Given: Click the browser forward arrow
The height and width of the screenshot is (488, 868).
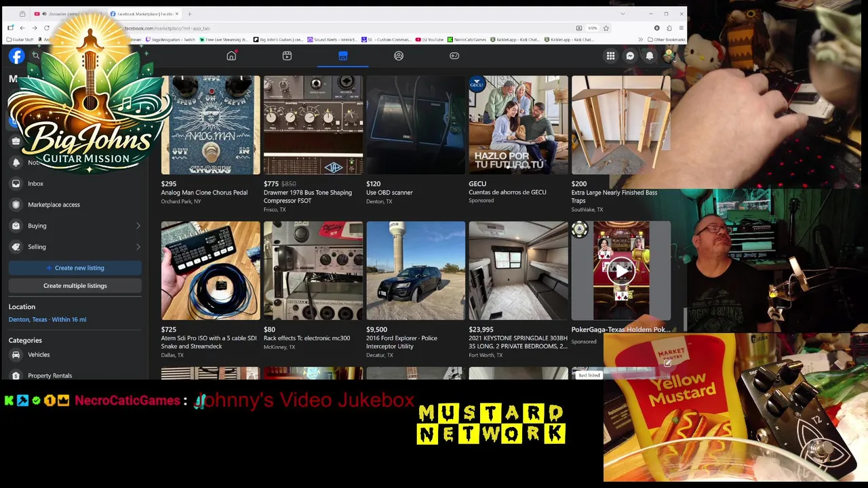Looking at the screenshot, I should (34, 28).
